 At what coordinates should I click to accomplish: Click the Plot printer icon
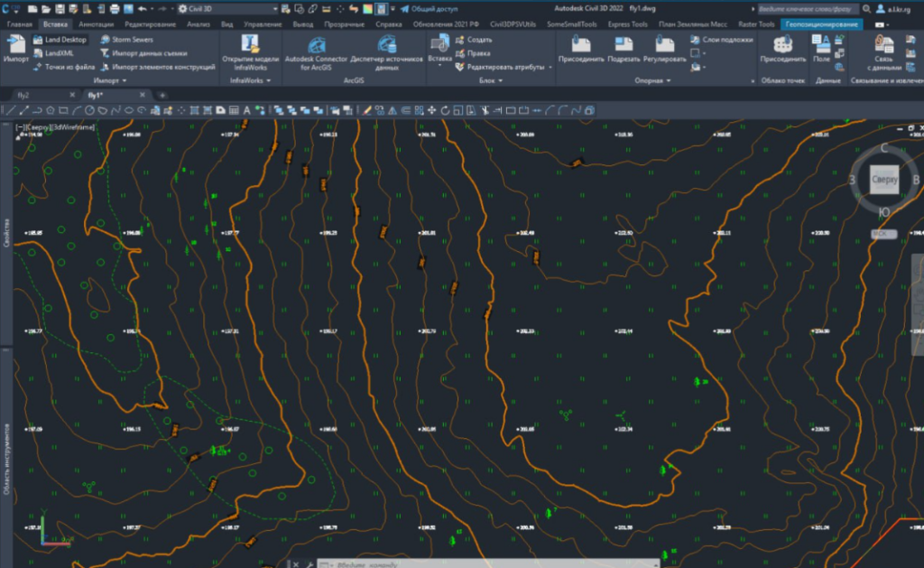click(x=115, y=9)
